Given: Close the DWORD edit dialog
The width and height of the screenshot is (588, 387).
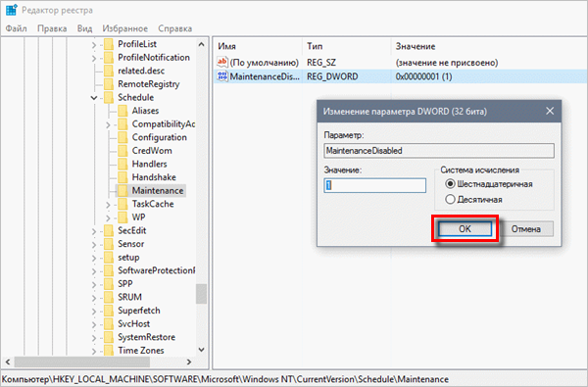Looking at the screenshot, I should tap(550, 111).
